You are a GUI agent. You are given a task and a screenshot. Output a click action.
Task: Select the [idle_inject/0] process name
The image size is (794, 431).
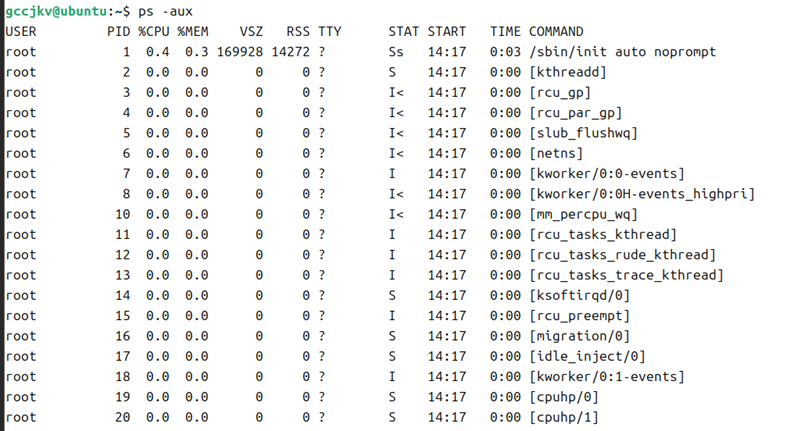click(x=587, y=356)
